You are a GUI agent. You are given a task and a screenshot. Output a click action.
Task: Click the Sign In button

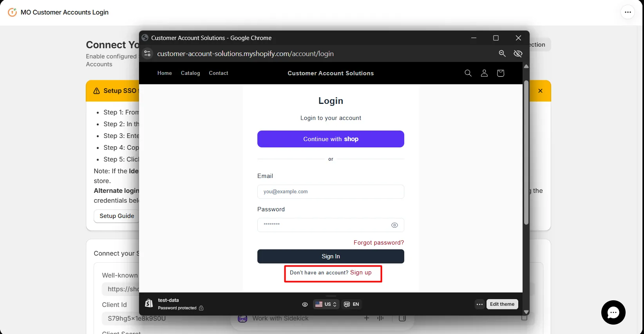[331, 256]
